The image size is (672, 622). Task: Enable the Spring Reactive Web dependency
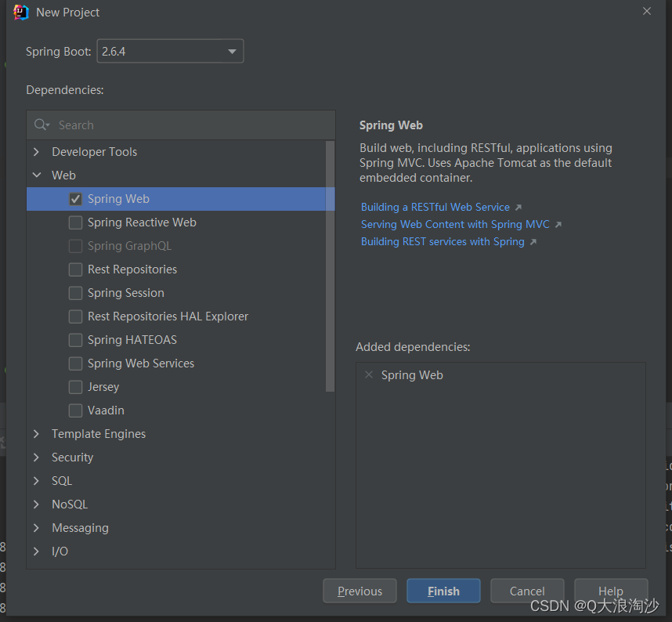(x=75, y=222)
